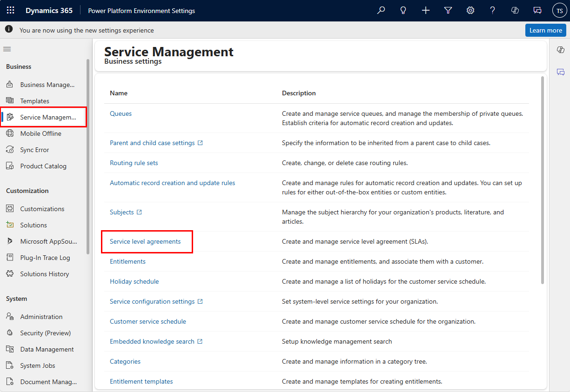Click the question mark help icon

coord(493,10)
